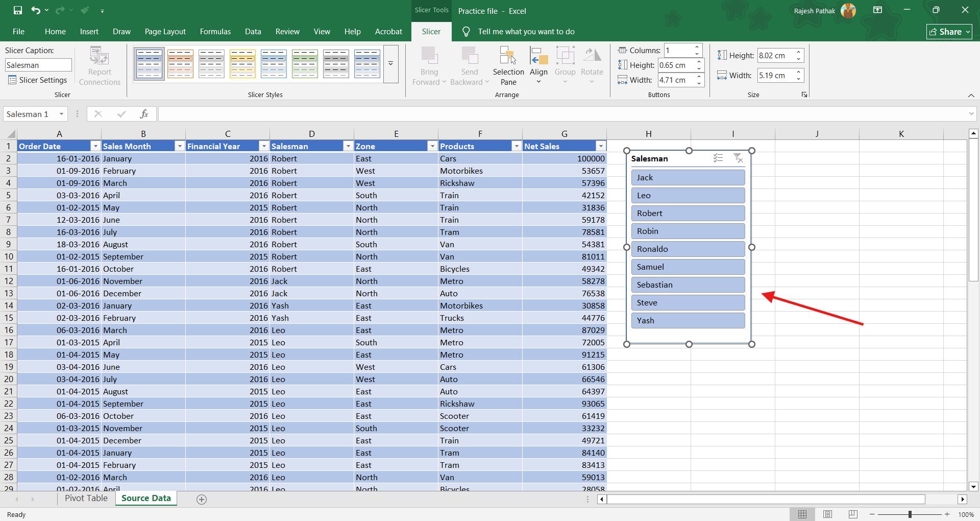Choose the orange slicer style swatch
This screenshot has width=980, height=521.
click(181, 64)
